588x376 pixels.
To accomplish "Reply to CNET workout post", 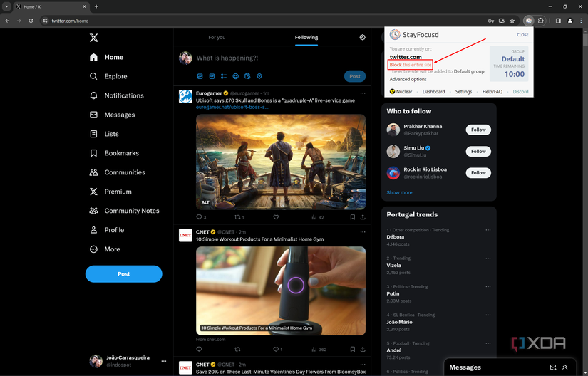I will point(199,350).
